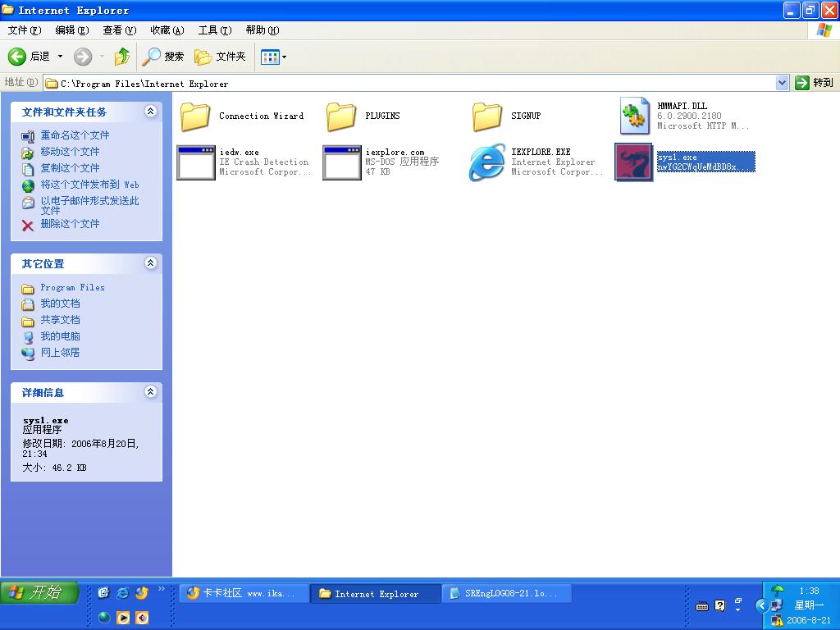Go up one folder level

point(122,57)
